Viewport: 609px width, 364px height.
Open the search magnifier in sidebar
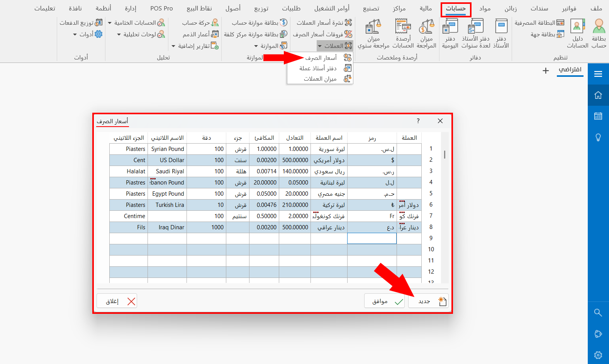click(598, 312)
